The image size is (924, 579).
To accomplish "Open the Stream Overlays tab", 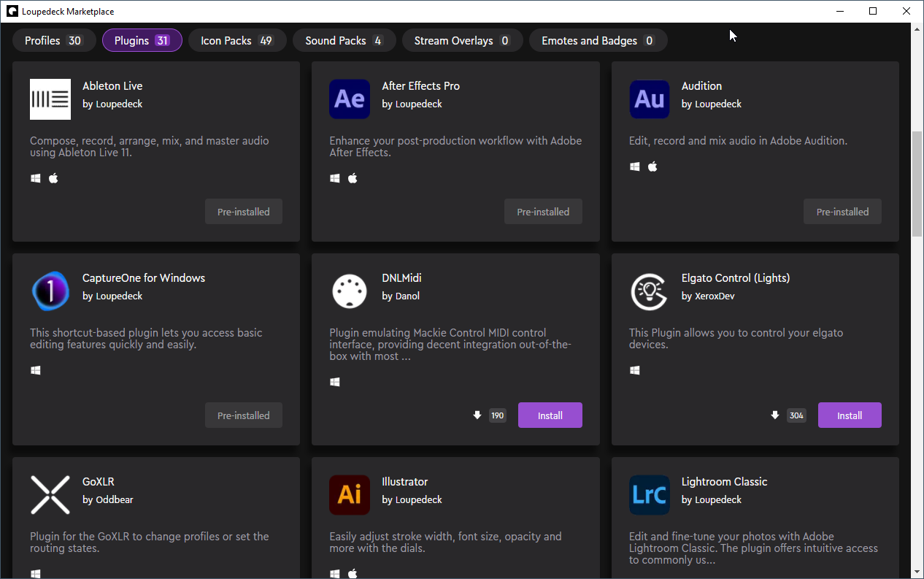I will (x=463, y=41).
